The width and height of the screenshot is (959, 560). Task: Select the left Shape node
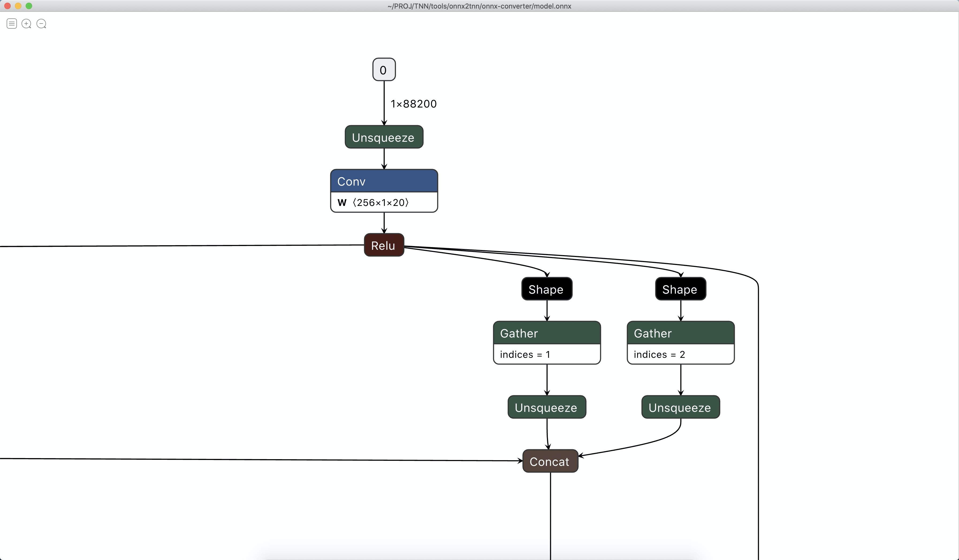click(x=546, y=289)
